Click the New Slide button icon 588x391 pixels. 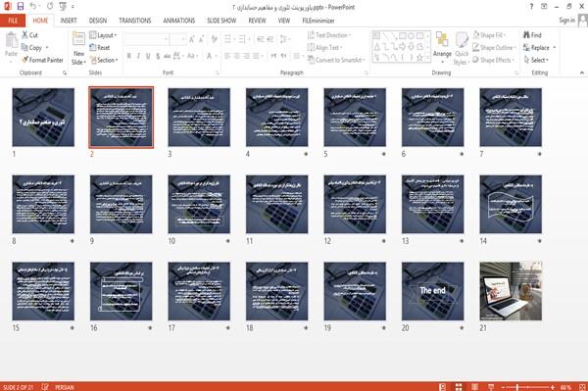tap(78, 40)
